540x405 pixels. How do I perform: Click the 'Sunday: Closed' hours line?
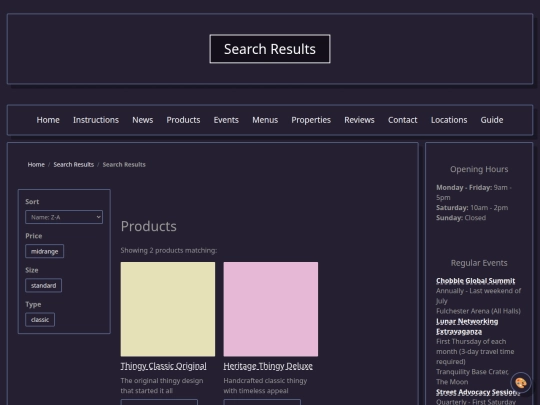click(461, 218)
